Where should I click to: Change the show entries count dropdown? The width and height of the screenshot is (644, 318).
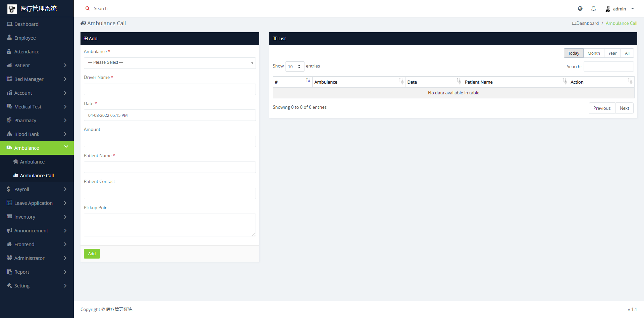(294, 66)
